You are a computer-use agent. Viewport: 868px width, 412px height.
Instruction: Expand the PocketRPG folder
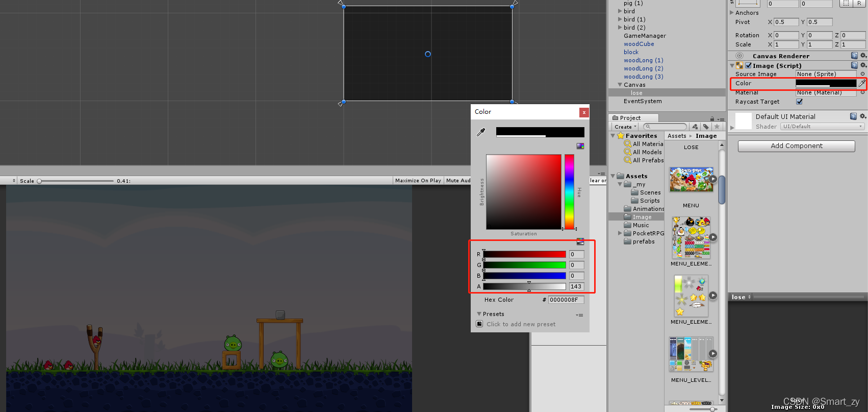point(620,233)
